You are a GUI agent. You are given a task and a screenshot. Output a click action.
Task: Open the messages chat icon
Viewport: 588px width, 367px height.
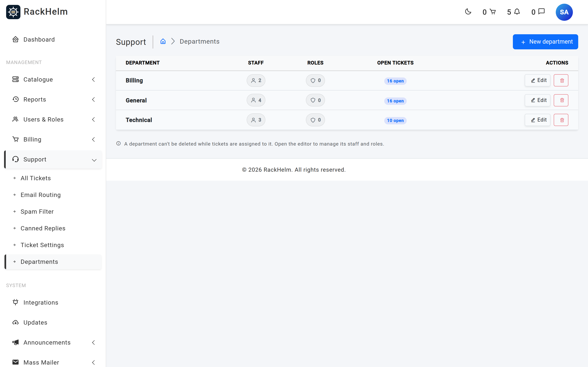541,12
